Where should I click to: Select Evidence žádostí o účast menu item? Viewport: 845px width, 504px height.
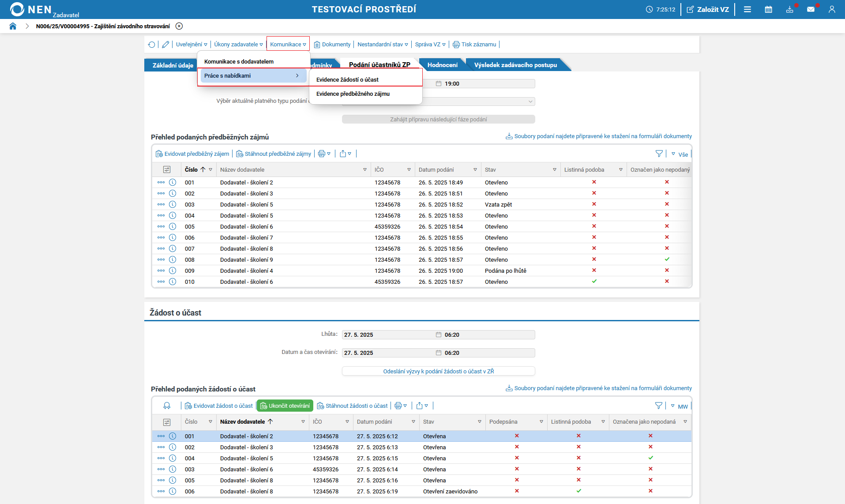click(347, 79)
